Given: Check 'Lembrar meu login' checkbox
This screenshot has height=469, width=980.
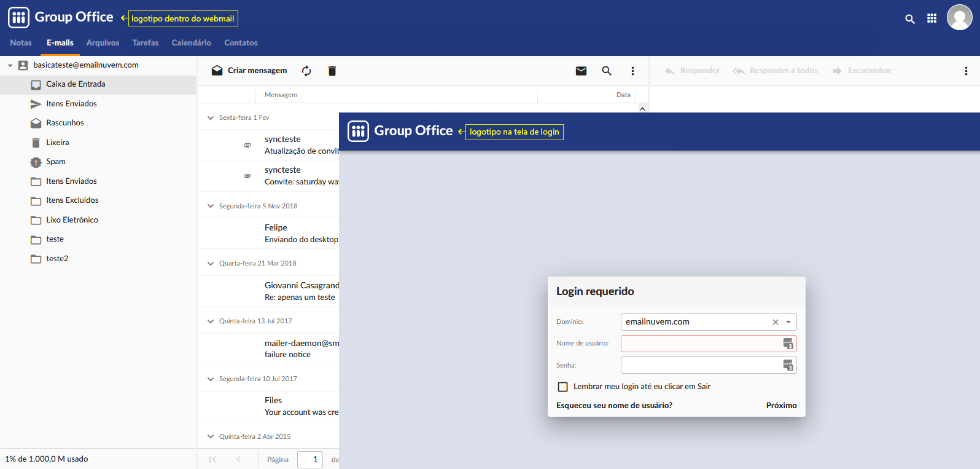Looking at the screenshot, I should [x=562, y=387].
